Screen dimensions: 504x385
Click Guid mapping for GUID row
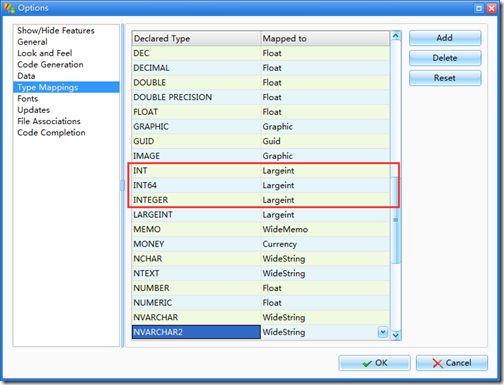325,141
